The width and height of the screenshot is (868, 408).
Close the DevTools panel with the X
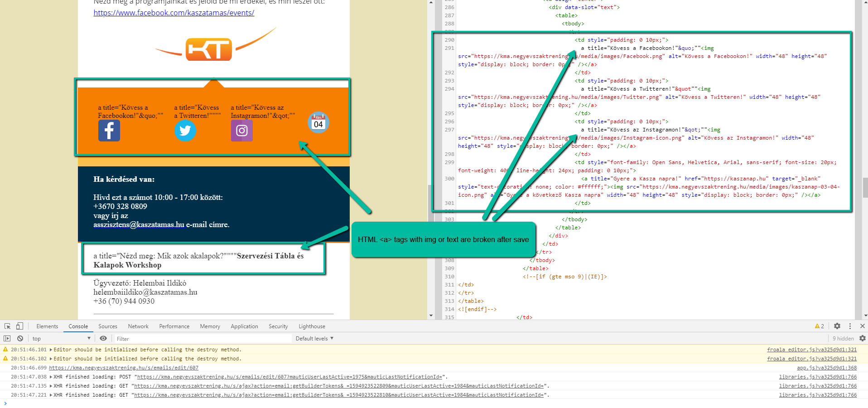[862, 326]
